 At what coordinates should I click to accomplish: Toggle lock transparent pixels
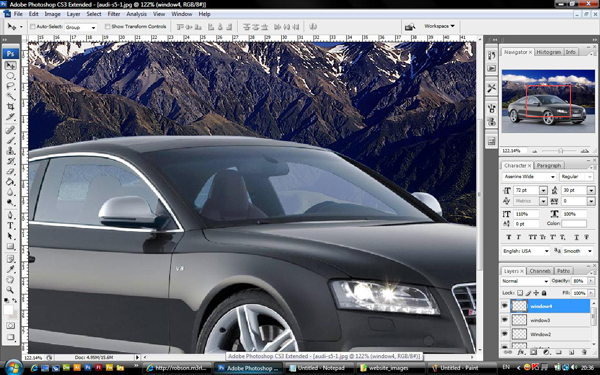(520, 293)
